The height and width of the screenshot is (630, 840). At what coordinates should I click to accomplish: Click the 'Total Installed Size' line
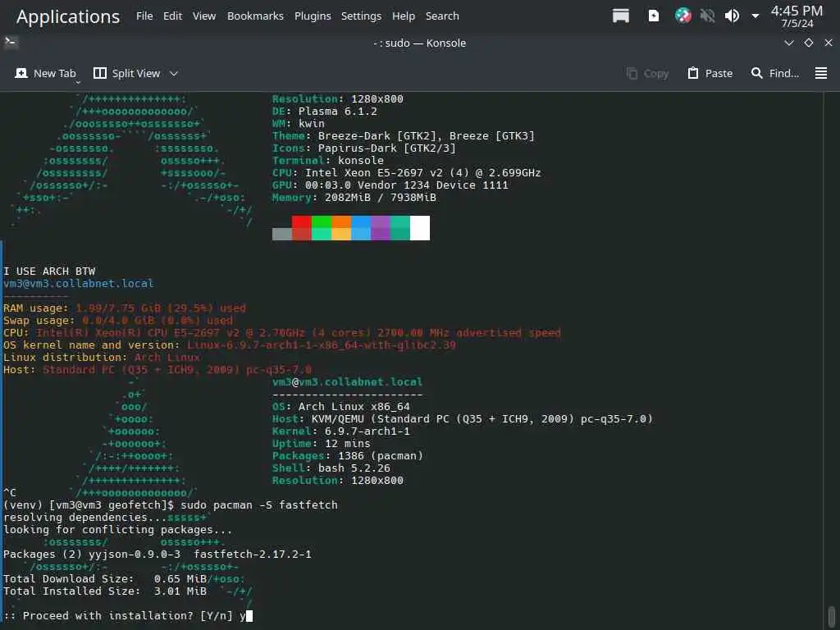[105, 591]
